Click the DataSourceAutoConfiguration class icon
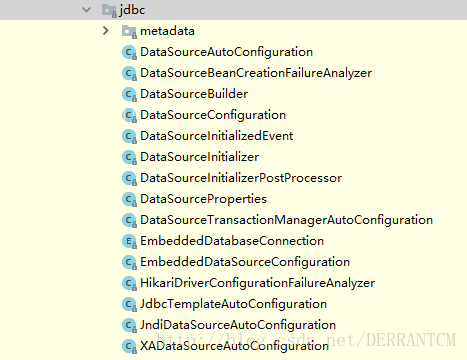467x360 pixels. pos(129,53)
